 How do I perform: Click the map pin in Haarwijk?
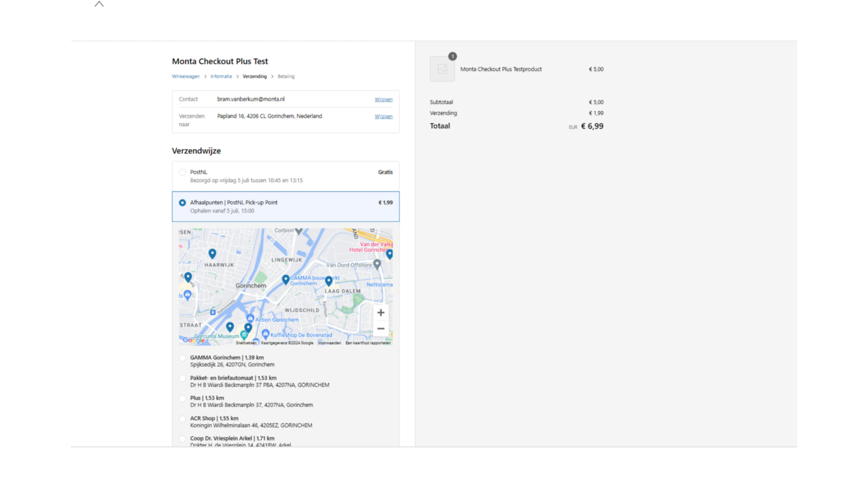coord(212,253)
